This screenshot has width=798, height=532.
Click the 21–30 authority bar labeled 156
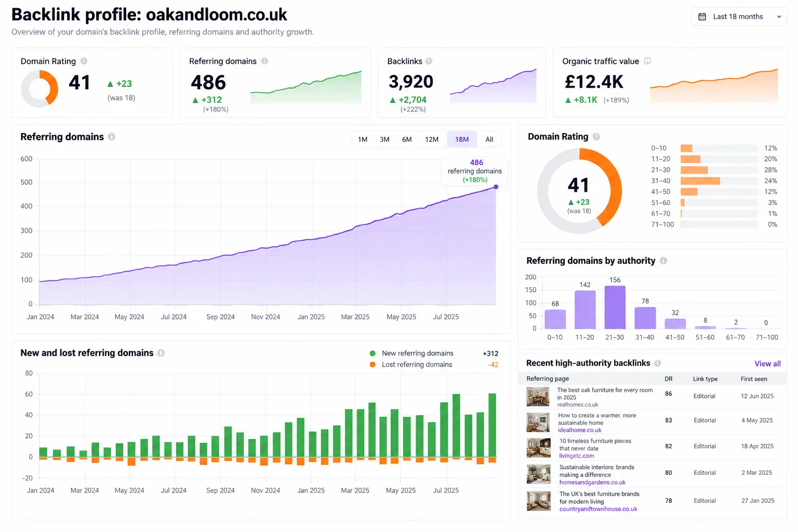coord(615,307)
